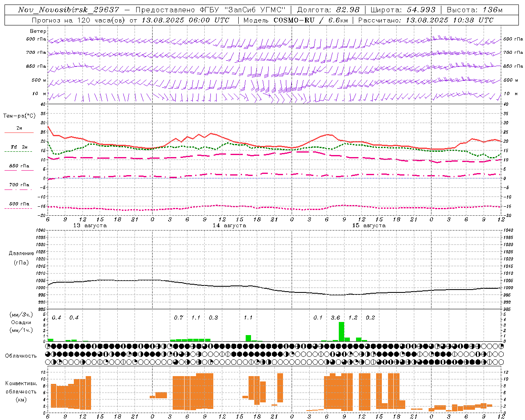Click the '13 августа' date label
Viewport: 525px width, 420px height.
[90, 226]
